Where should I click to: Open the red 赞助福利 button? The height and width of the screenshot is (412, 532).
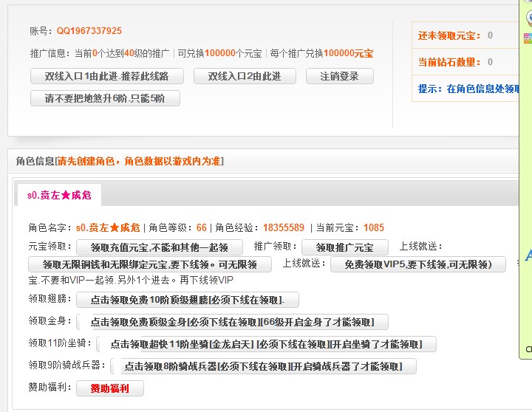(x=110, y=388)
